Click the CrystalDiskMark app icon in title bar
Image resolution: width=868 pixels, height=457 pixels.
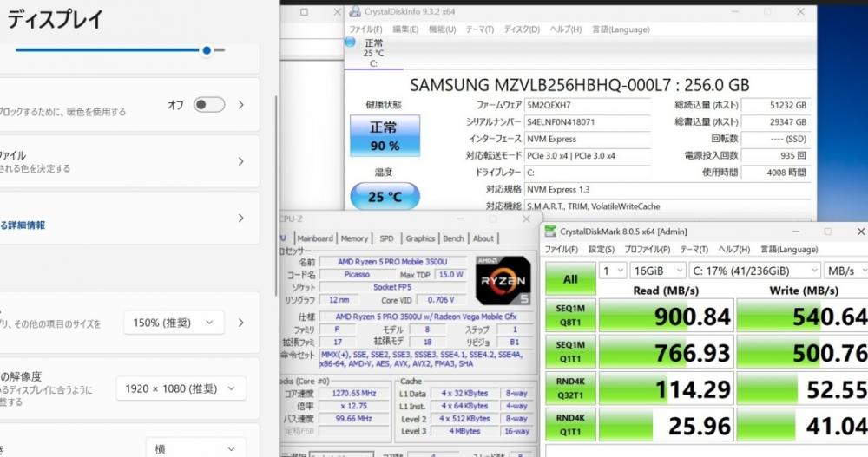550,232
